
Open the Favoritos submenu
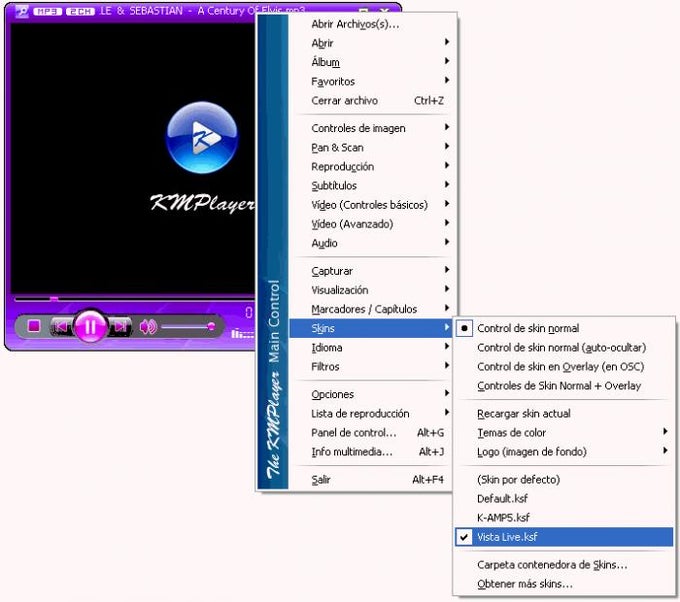point(372,81)
